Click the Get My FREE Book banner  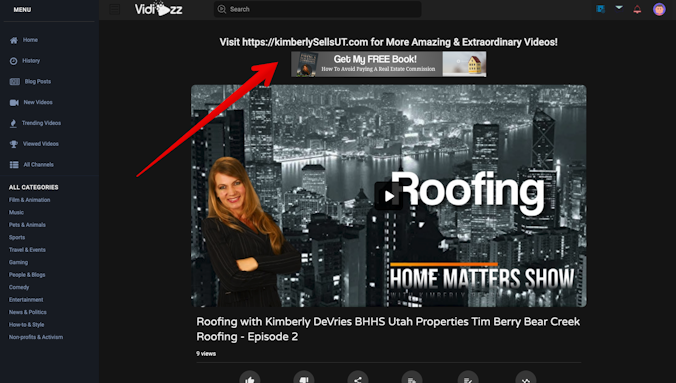tap(388, 64)
